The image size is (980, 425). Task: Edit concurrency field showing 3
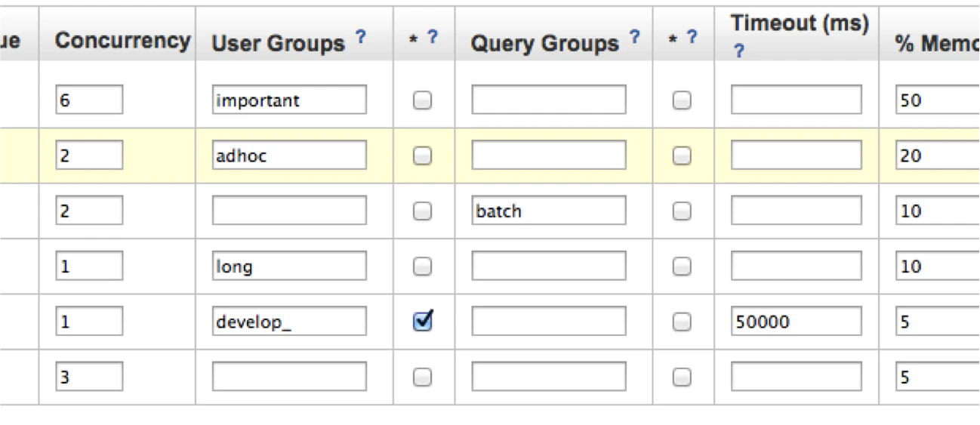coord(89,377)
